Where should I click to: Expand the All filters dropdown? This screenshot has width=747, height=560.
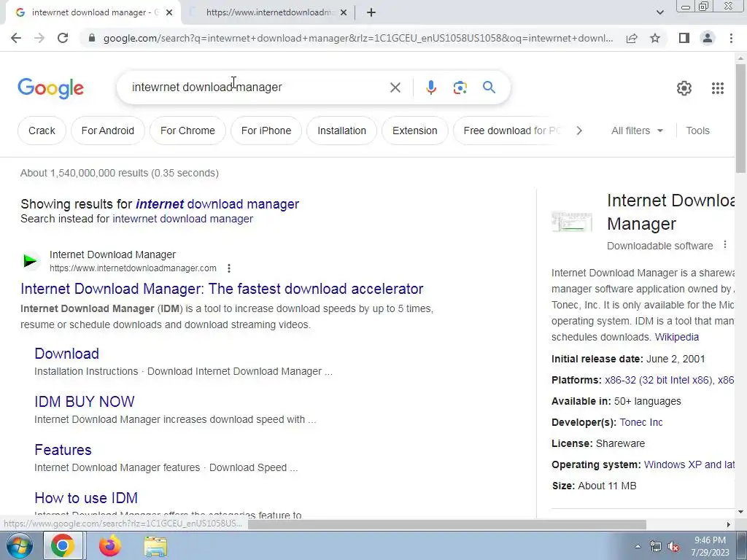coord(637,131)
